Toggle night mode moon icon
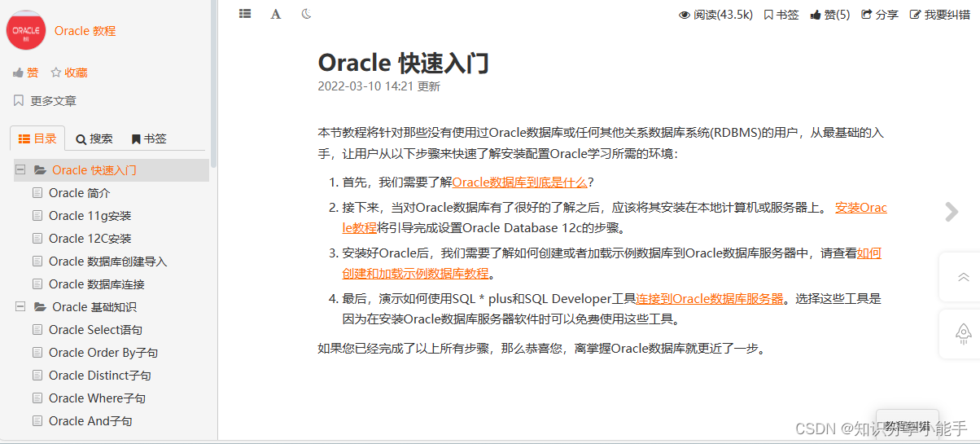Screen dimensions: 980x444 (x=306, y=14)
